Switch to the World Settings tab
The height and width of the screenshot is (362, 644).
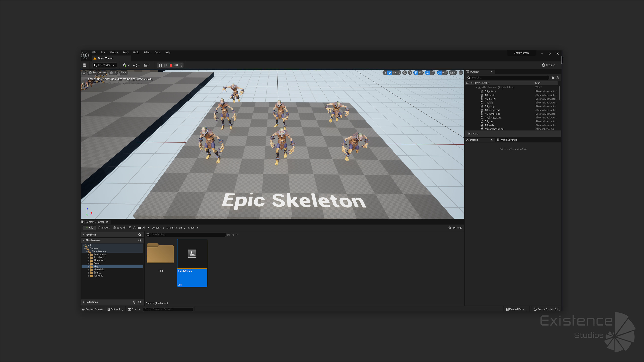click(x=508, y=140)
